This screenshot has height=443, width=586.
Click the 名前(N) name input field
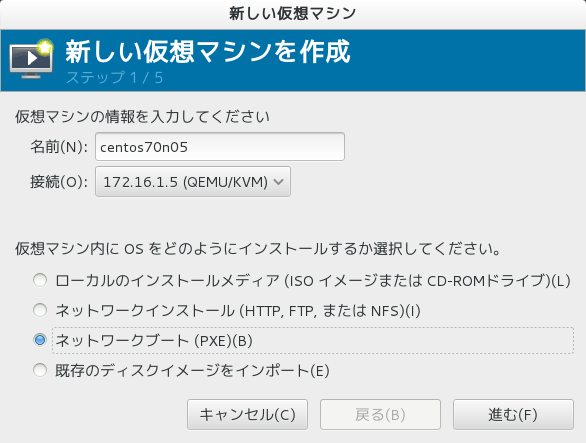(x=220, y=147)
